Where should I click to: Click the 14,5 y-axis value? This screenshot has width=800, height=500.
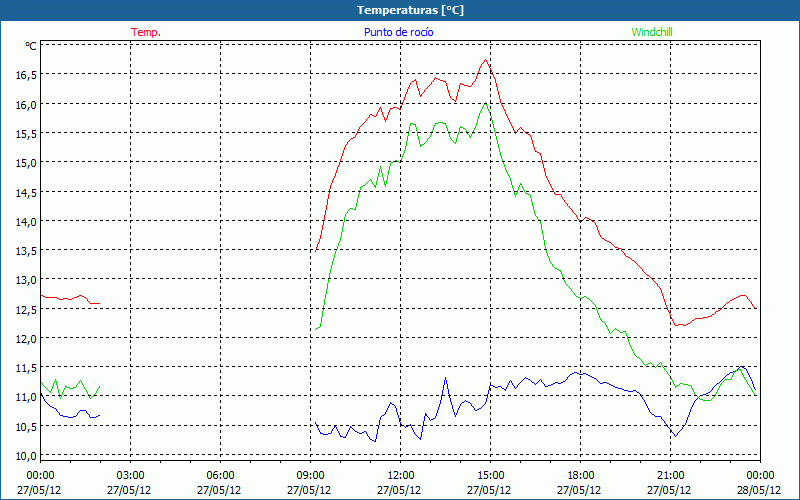click(x=26, y=193)
